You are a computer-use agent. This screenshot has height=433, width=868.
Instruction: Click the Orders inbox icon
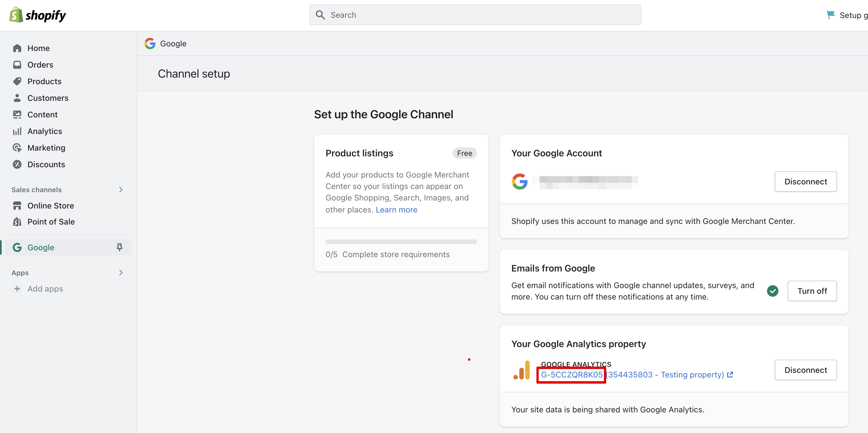click(17, 64)
